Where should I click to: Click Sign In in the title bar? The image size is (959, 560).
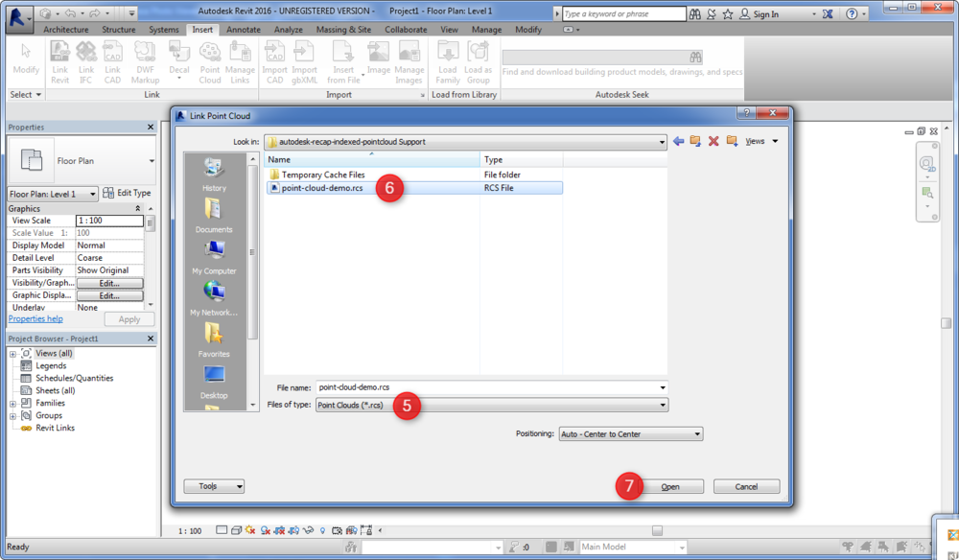click(x=760, y=14)
